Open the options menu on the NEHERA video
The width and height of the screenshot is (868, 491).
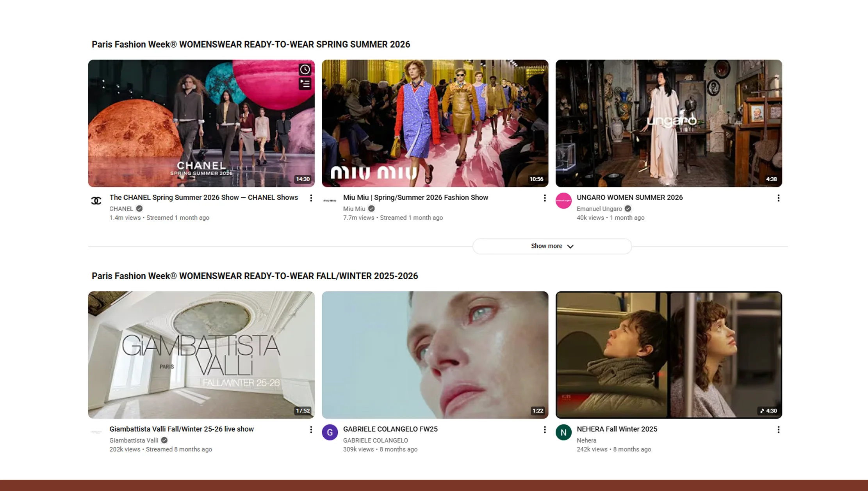pyautogui.click(x=778, y=430)
